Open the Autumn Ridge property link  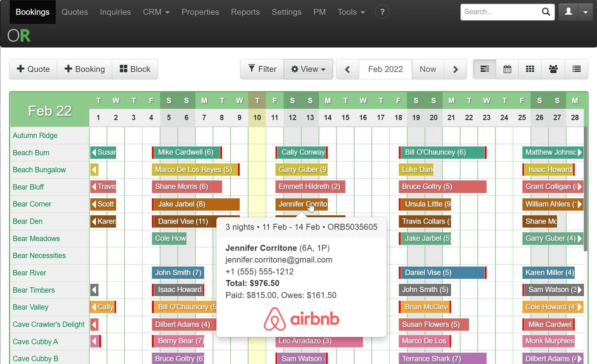click(35, 135)
